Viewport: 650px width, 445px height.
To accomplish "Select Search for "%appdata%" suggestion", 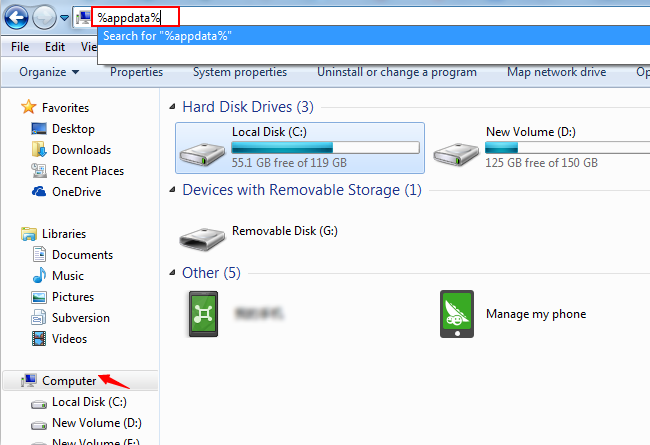I will [x=374, y=36].
